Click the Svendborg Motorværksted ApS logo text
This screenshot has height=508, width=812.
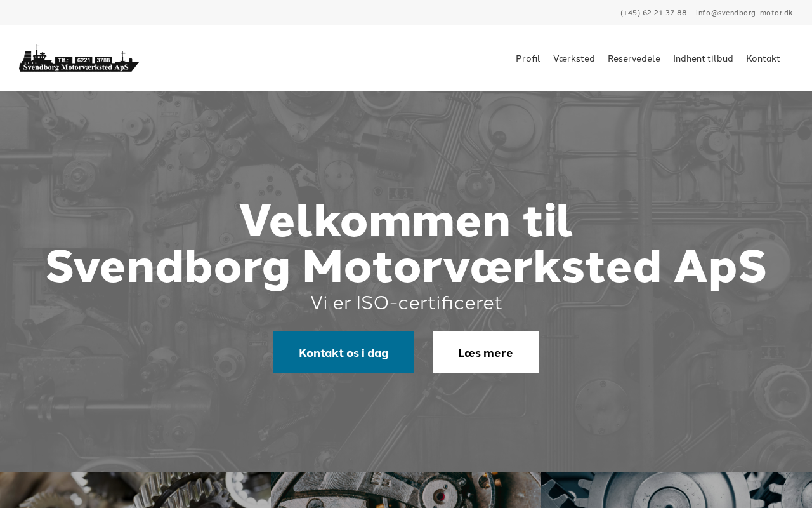(x=76, y=67)
